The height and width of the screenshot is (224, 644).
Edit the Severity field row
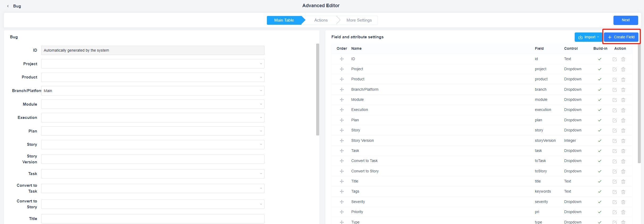[x=615, y=202]
